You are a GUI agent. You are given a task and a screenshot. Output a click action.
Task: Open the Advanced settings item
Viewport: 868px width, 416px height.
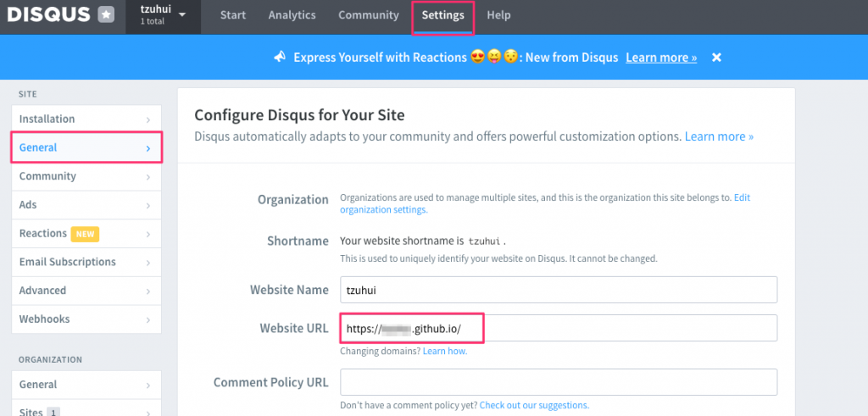86,291
